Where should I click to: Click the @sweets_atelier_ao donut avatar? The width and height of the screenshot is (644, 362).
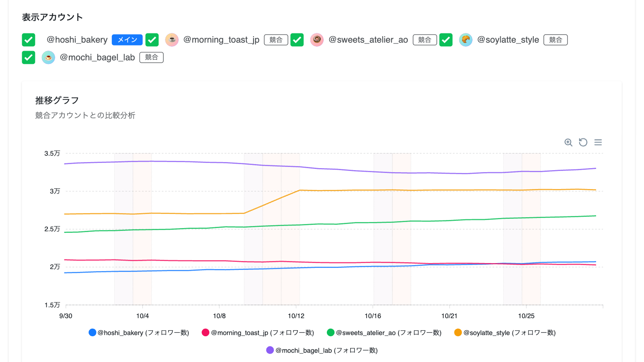[317, 40]
